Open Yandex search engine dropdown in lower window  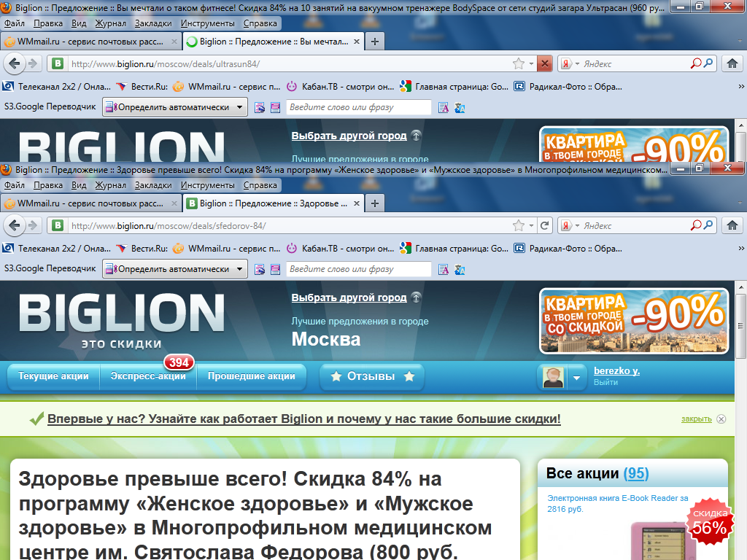click(578, 226)
